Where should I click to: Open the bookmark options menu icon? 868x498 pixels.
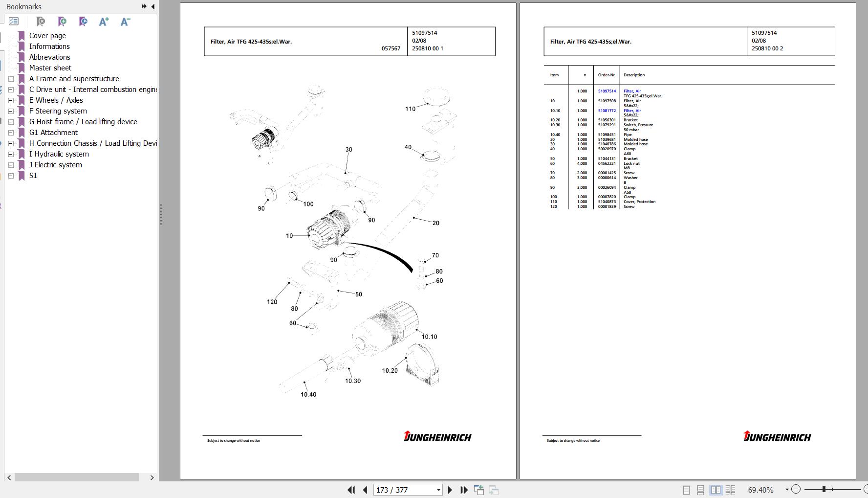click(x=14, y=22)
